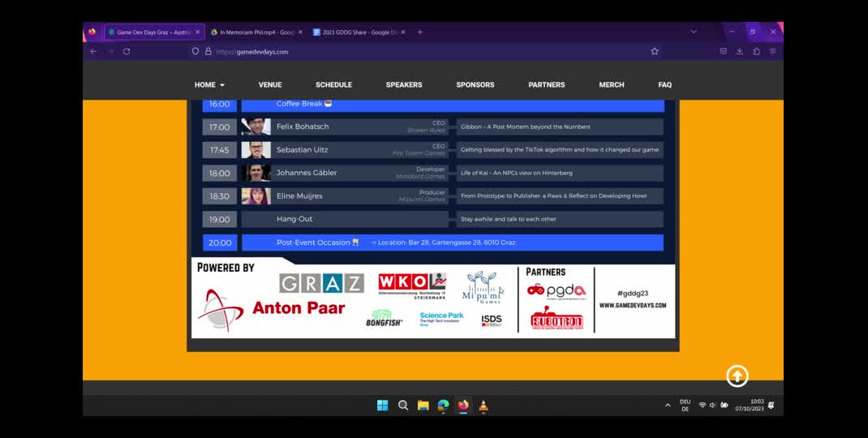Close the In Memoriam Phil.mp4 tab
Screen dimensions: 868x438
(301, 32)
